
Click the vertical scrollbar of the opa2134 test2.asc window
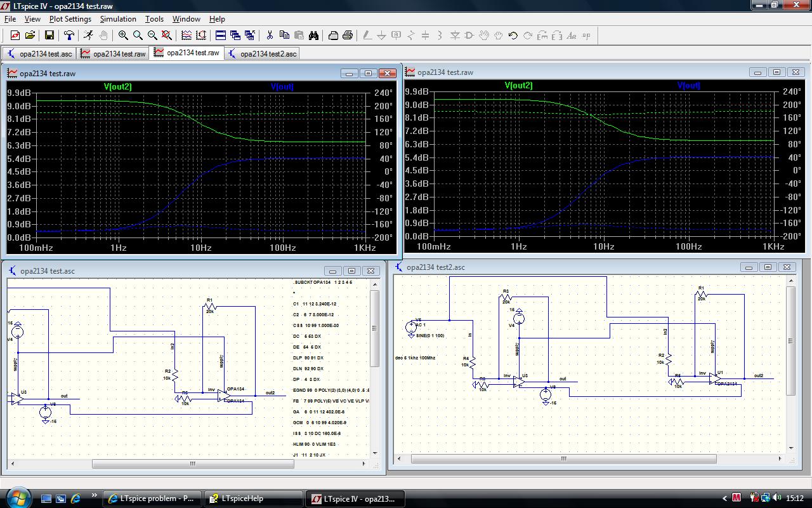coord(791,364)
